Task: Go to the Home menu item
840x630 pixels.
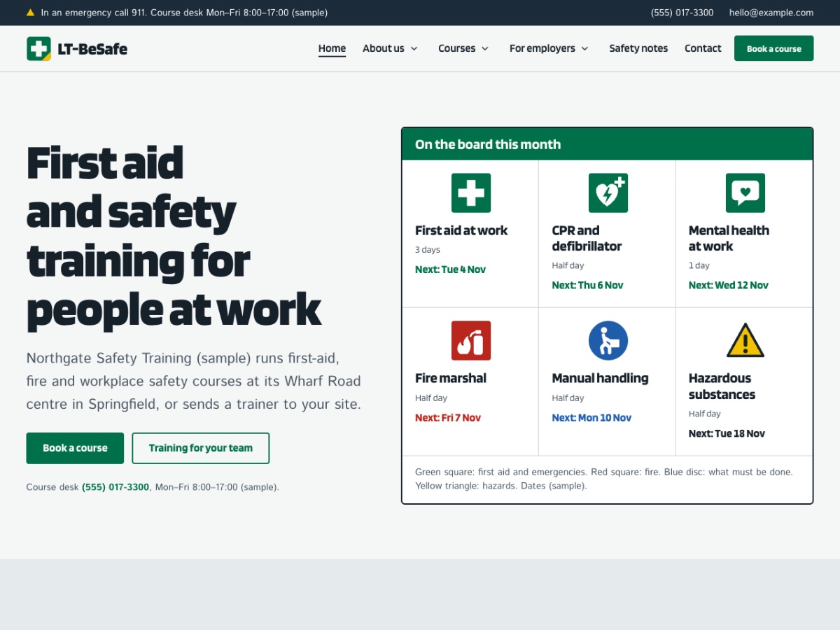Action: (332, 48)
